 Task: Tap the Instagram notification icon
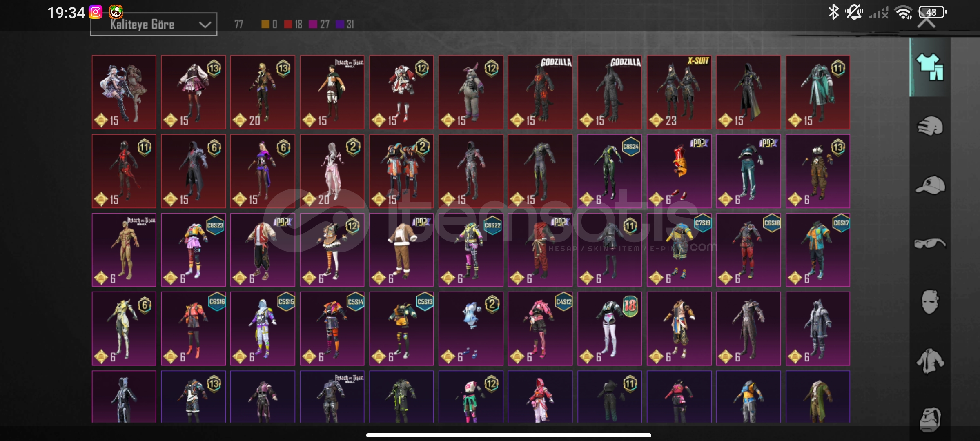[96, 12]
